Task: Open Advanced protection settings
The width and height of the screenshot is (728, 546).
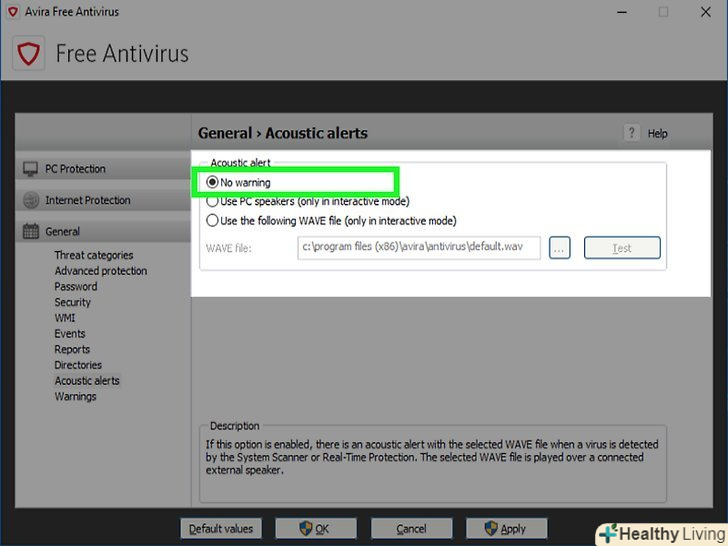Action: point(101,271)
